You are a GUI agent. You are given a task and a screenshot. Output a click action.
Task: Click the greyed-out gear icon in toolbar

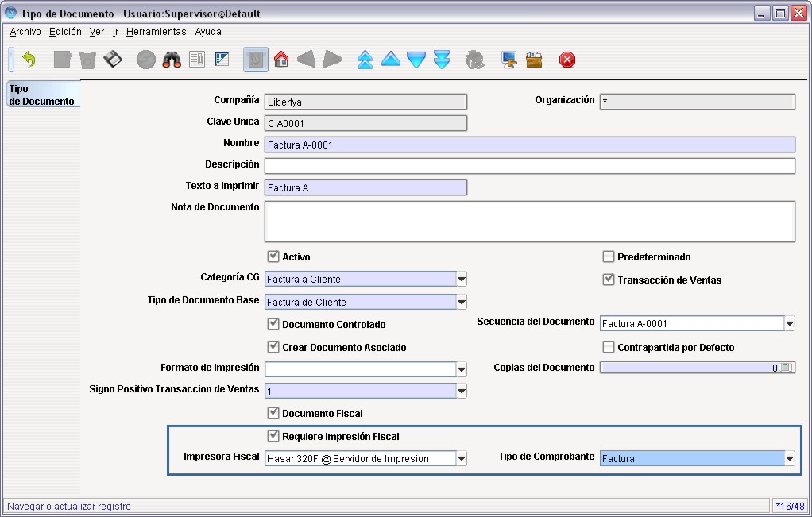click(475, 60)
